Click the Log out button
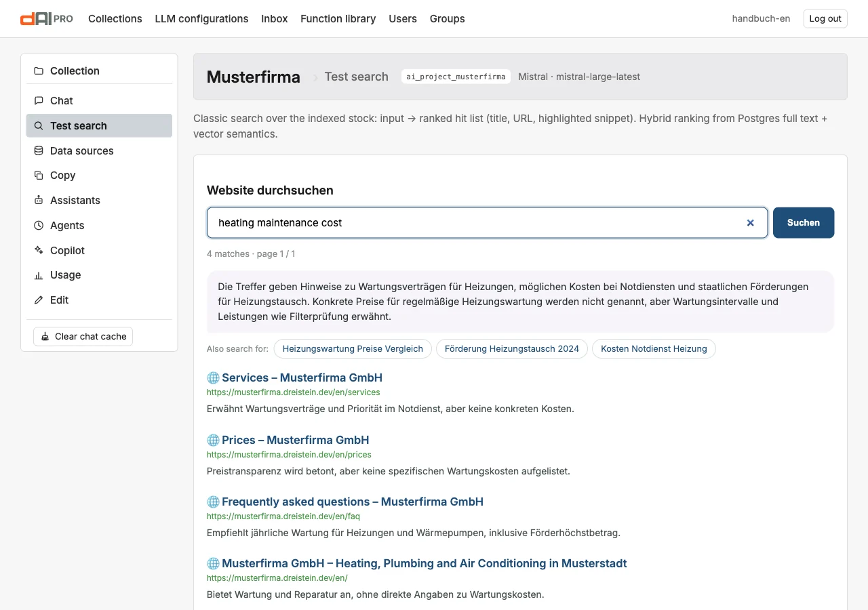 click(825, 19)
